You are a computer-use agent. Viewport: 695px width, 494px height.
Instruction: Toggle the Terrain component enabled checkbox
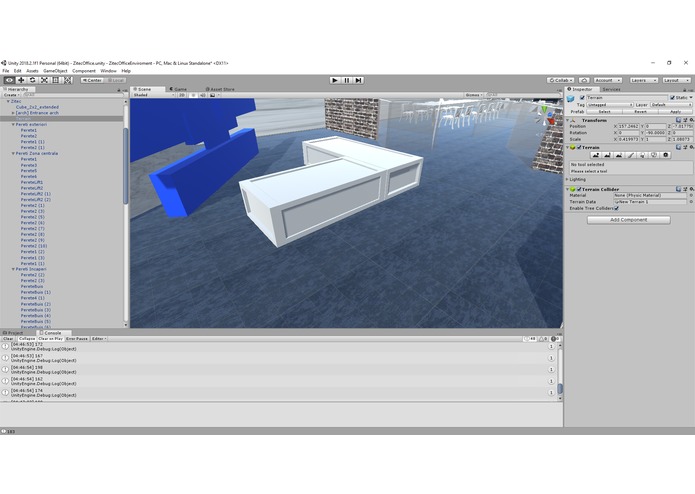579,147
